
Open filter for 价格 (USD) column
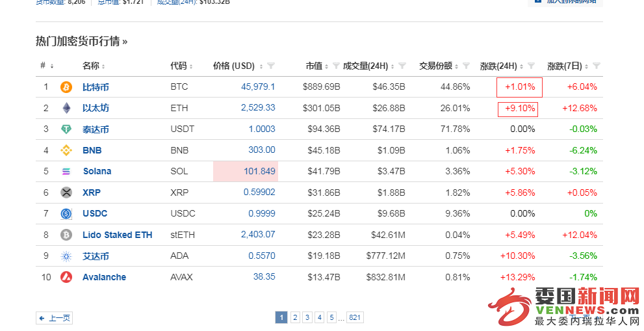tap(270, 66)
